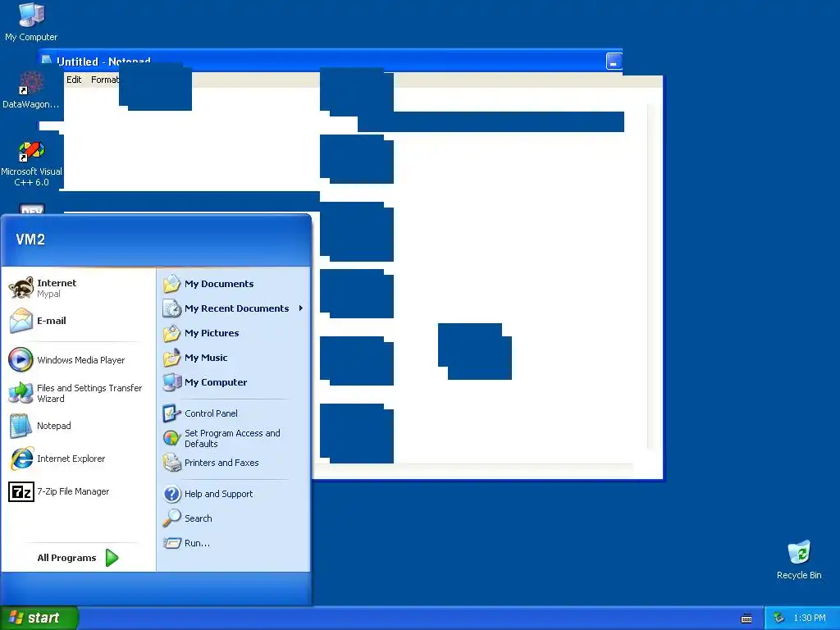Screen dimensions: 840x630
Task: Click the keyboard icon on taskbar
Action: coord(746,619)
